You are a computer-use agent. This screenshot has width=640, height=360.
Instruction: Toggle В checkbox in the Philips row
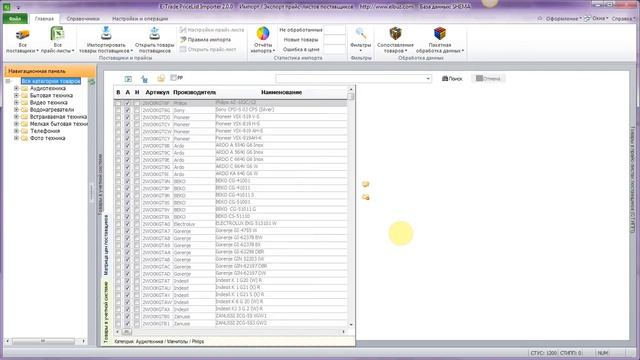click(118, 103)
